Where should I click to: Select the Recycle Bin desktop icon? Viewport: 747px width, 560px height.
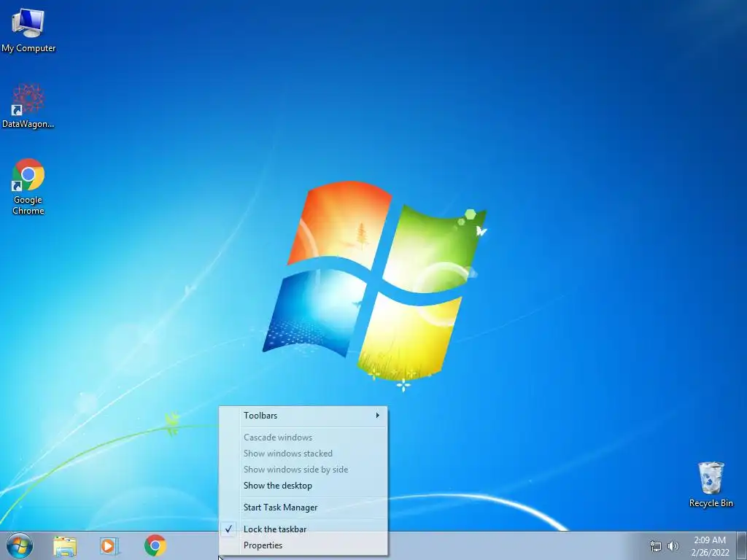point(711,484)
